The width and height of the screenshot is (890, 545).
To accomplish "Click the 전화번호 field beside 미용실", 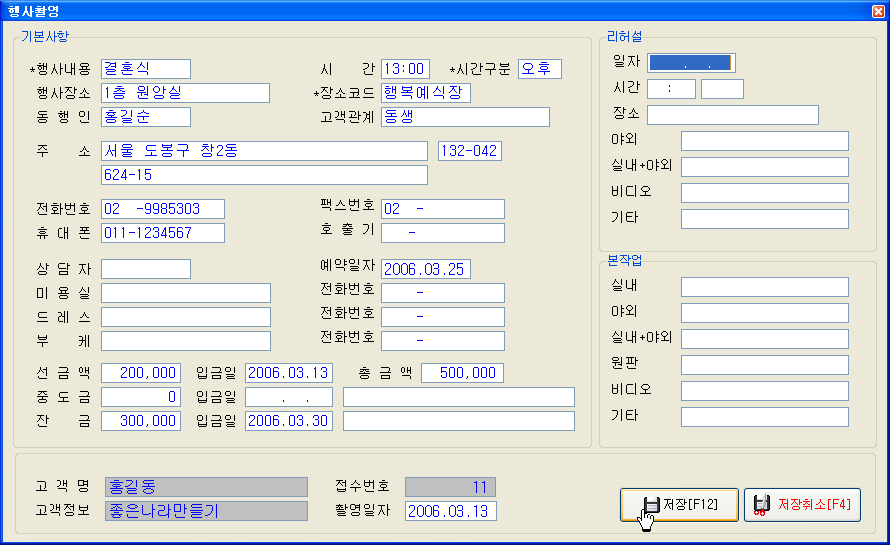I will point(443,293).
